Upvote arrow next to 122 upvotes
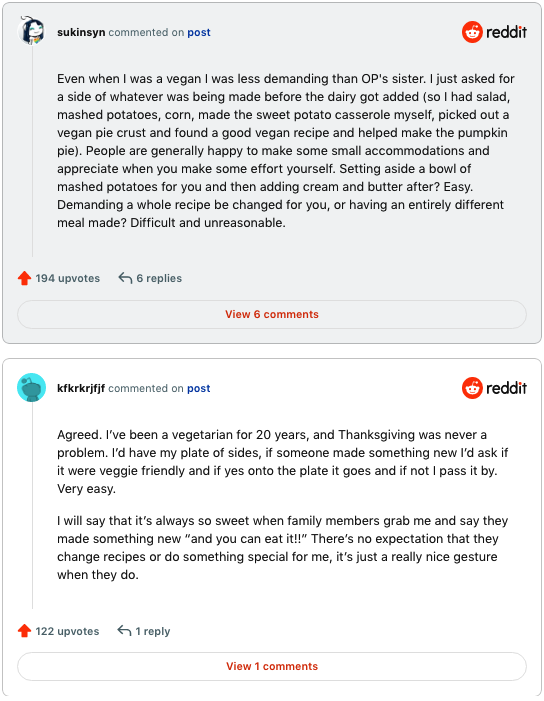544x701 pixels. click(x=24, y=631)
